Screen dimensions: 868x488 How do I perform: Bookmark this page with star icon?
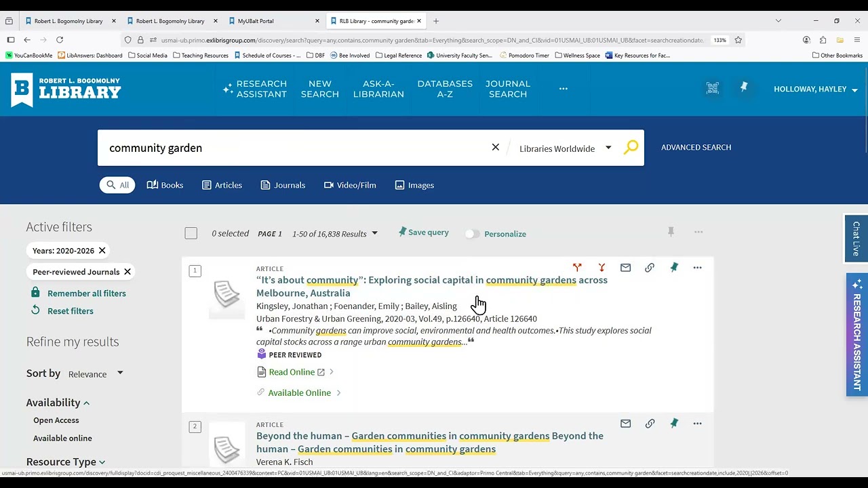click(x=738, y=40)
